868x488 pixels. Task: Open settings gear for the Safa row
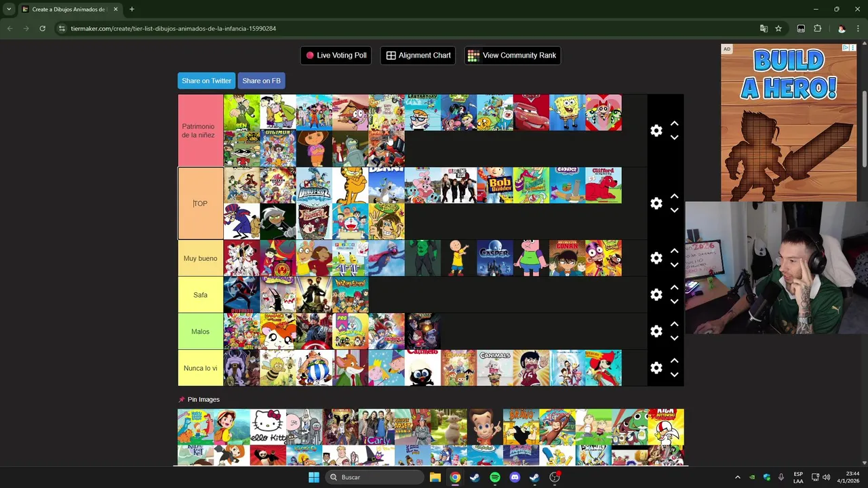[656, 295]
